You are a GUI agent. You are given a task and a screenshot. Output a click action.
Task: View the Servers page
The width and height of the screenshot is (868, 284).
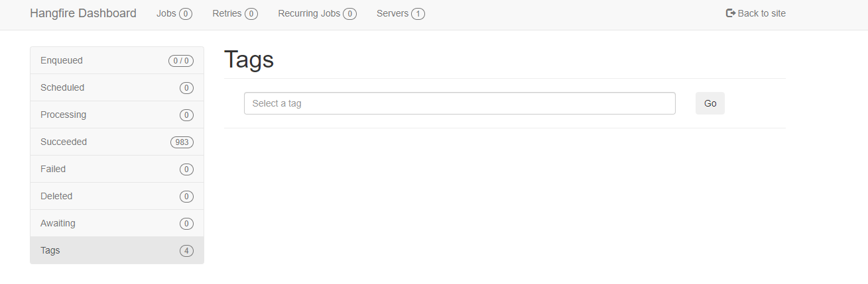tap(401, 13)
